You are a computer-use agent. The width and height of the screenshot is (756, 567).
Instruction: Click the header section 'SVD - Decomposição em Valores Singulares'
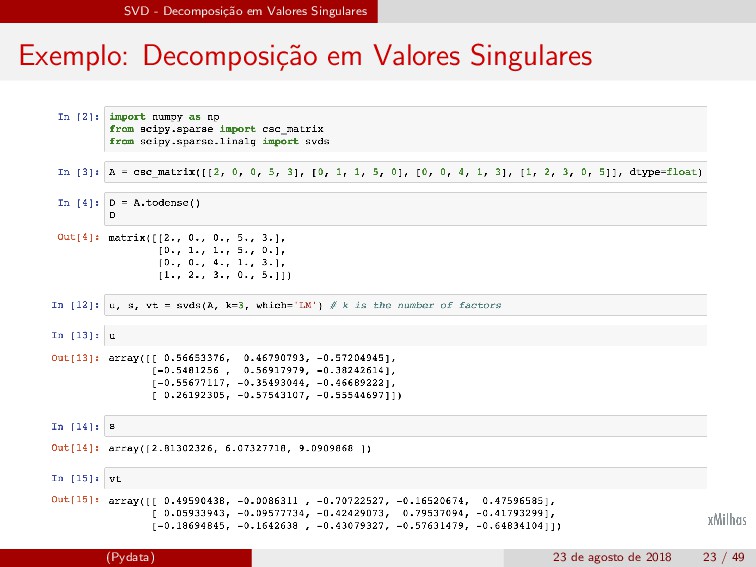point(245,11)
